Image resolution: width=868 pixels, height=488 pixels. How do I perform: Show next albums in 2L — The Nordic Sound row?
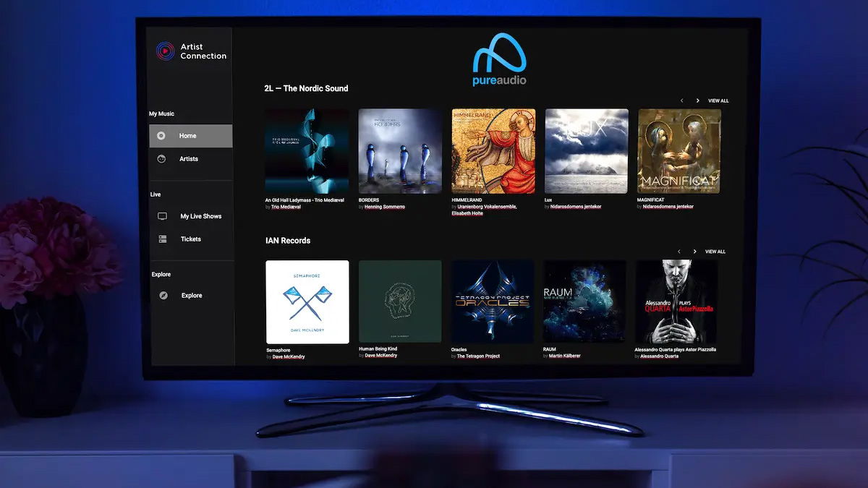click(697, 101)
